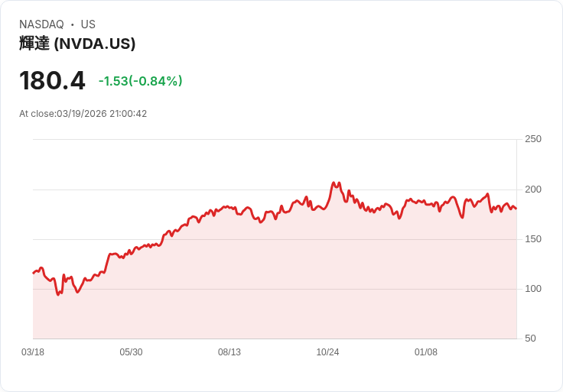Select the US market label
The image size is (563, 392).
(x=88, y=24)
